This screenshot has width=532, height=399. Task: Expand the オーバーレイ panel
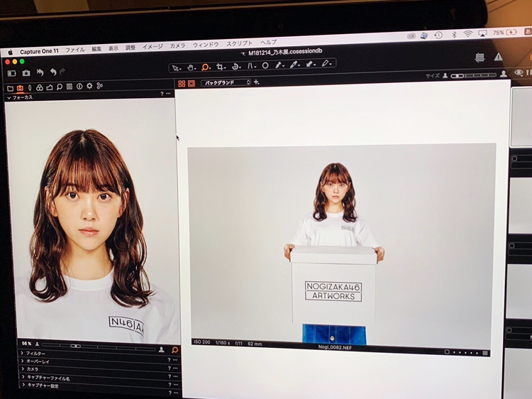click(x=23, y=361)
